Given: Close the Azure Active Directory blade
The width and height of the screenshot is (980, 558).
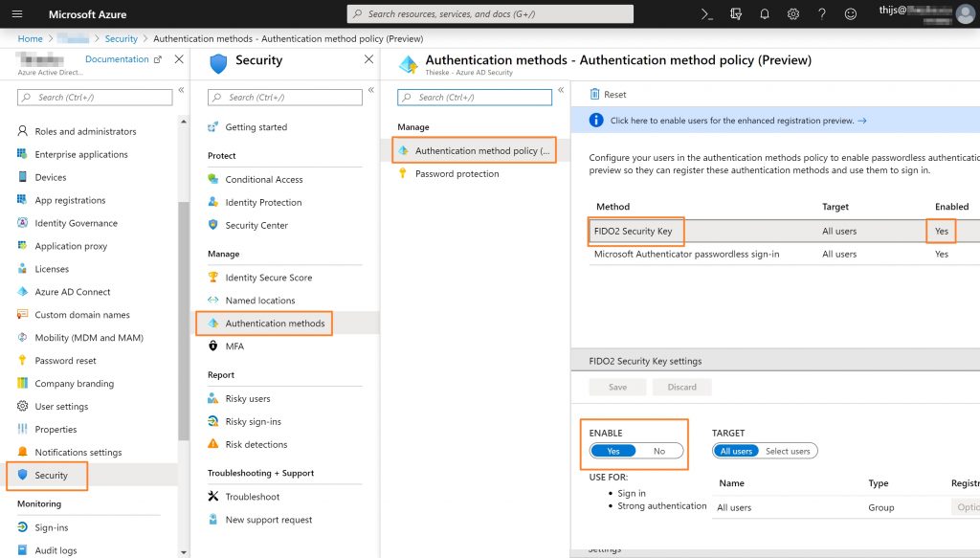Looking at the screenshot, I should click(179, 58).
